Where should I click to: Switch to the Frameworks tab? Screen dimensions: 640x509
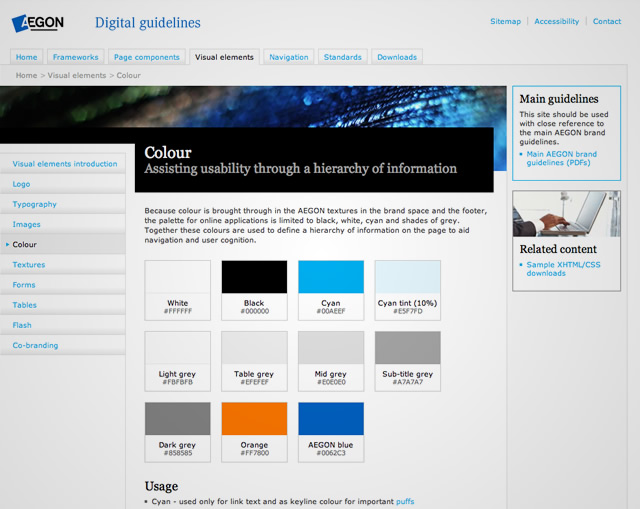click(x=76, y=57)
